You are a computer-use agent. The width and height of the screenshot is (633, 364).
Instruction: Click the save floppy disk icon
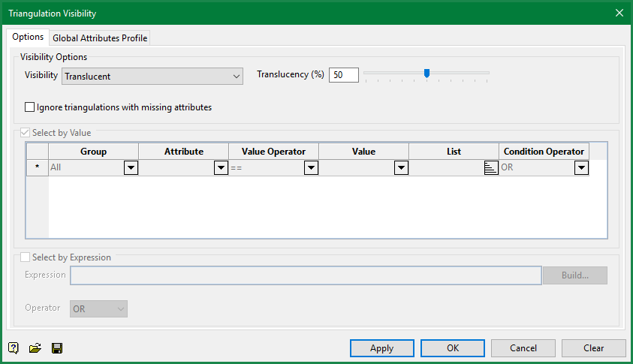tap(56, 348)
